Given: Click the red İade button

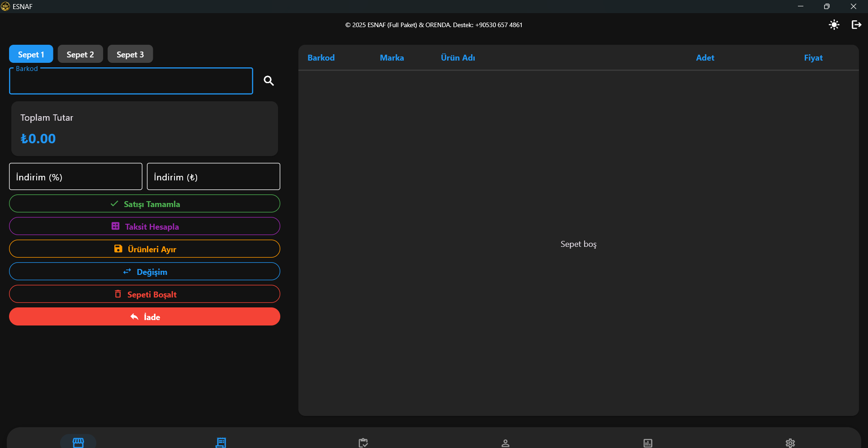Looking at the screenshot, I should (x=145, y=317).
